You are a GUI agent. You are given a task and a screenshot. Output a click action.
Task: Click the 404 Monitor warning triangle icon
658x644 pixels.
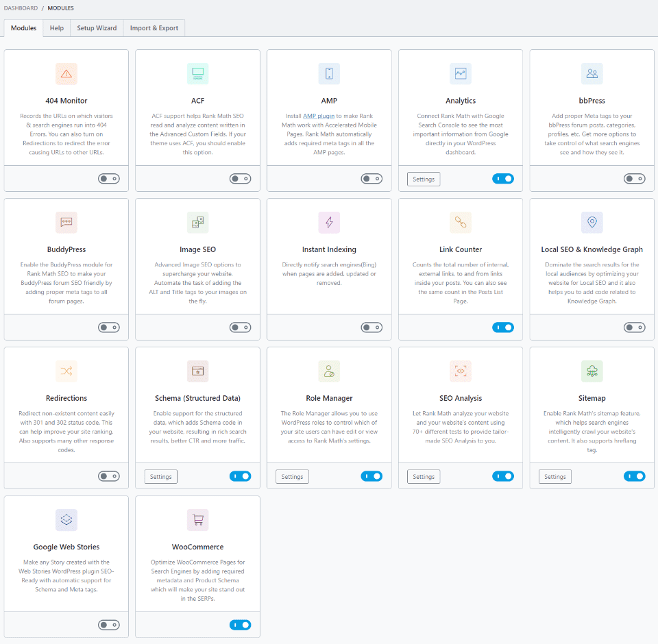coord(66,73)
